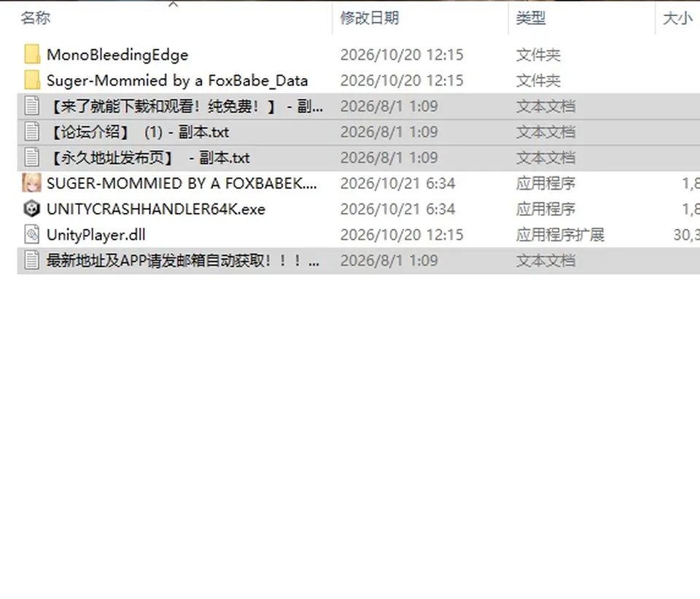Click the 应用程序 type of SUGER-MOMMIED BY A FOXBABEK
This screenshot has height=599, width=700.
(545, 184)
